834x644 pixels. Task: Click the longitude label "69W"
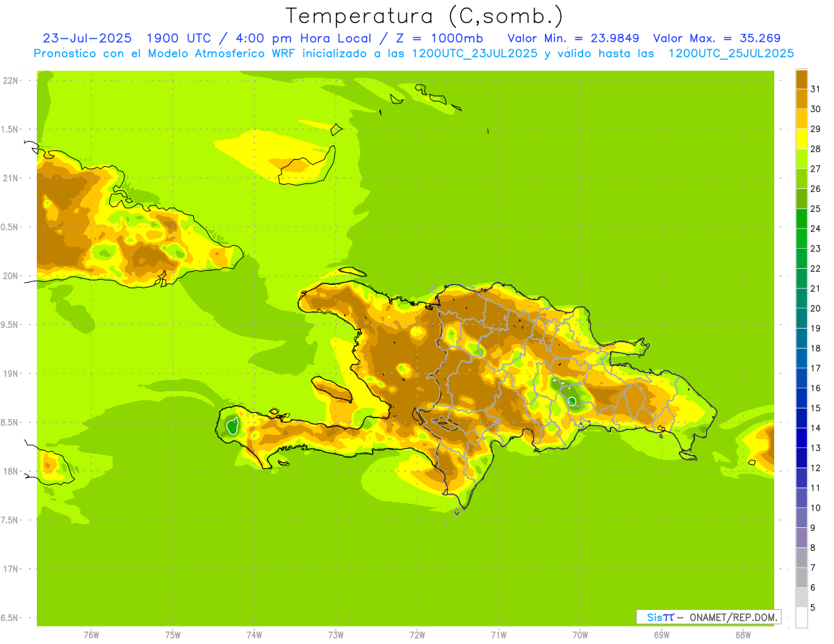(x=661, y=635)
